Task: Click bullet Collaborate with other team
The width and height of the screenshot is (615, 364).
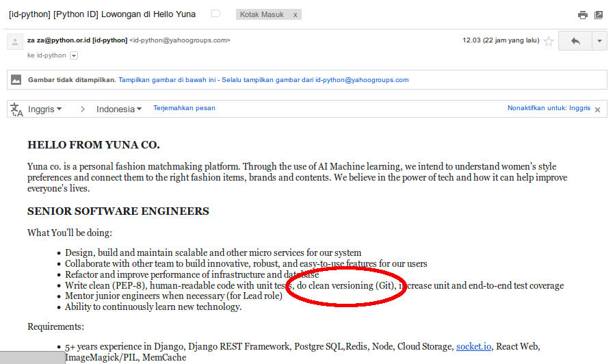Action: tap(246, 263)
